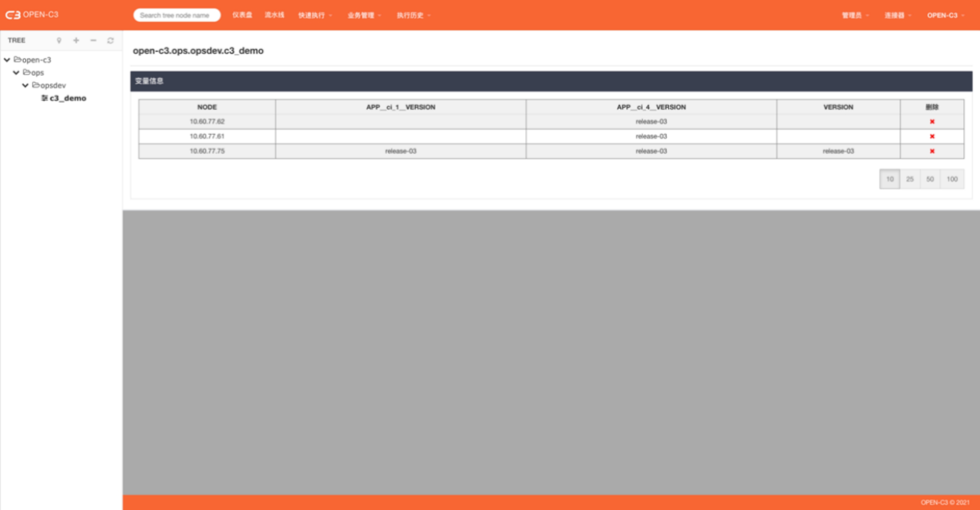Go to the 流水线 menu item
The width and height of the screenshot is (980, 510).
[x=274, y=15]
